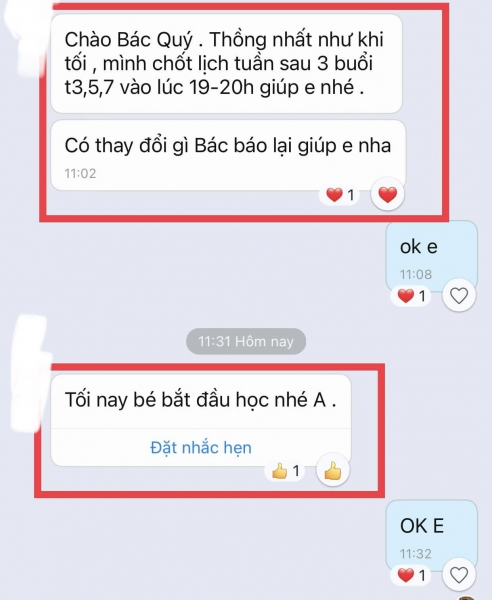Select the "Chào Bác Quý" message bubble

point(226,64)
